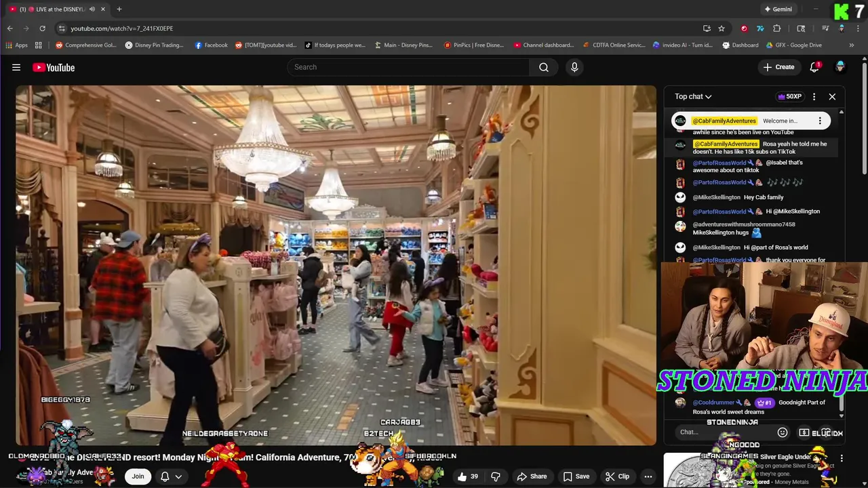Open the new tab plus button
Screen dimensions: 868x488
point(119,9)
